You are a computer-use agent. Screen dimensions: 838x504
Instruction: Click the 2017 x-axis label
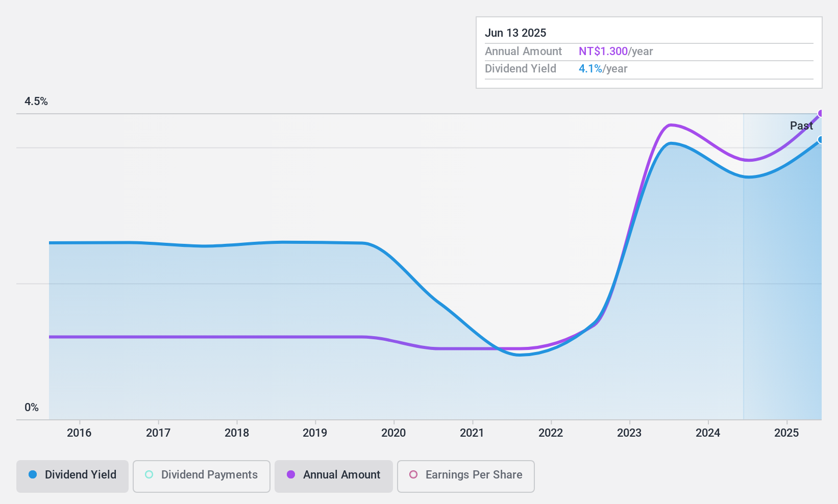(x=158, y=433)
